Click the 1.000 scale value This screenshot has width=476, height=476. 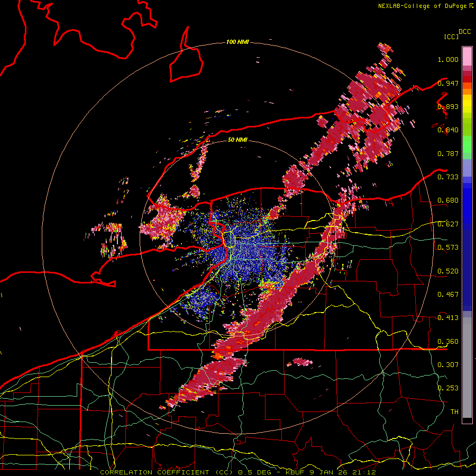[x=448, y=59]
